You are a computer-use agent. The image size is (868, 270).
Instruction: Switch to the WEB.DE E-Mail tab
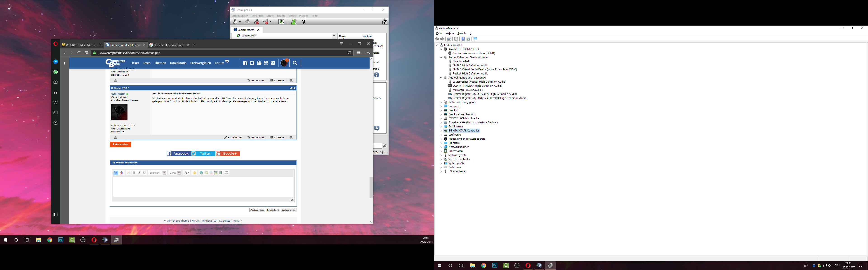80,45
